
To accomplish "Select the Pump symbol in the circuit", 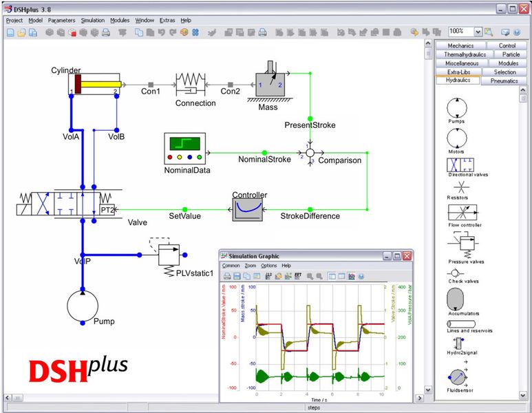I will click(83, 306).
